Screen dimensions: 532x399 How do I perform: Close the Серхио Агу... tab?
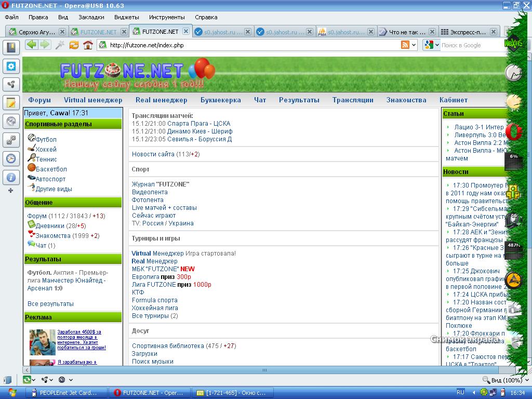62,32
